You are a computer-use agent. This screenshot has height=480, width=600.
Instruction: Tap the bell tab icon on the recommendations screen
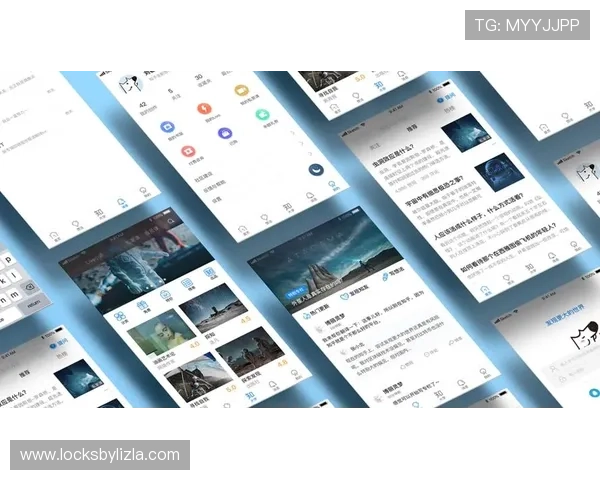(551, 256)
